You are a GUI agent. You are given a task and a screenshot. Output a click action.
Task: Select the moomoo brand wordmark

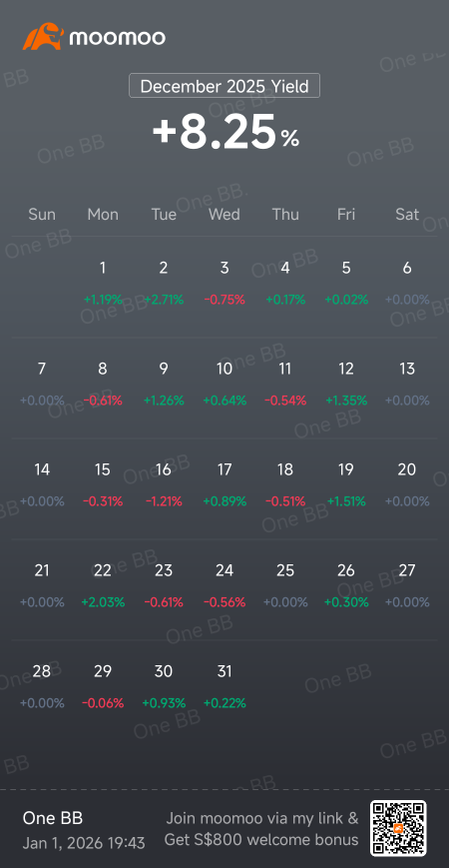(x=117, y=38)
